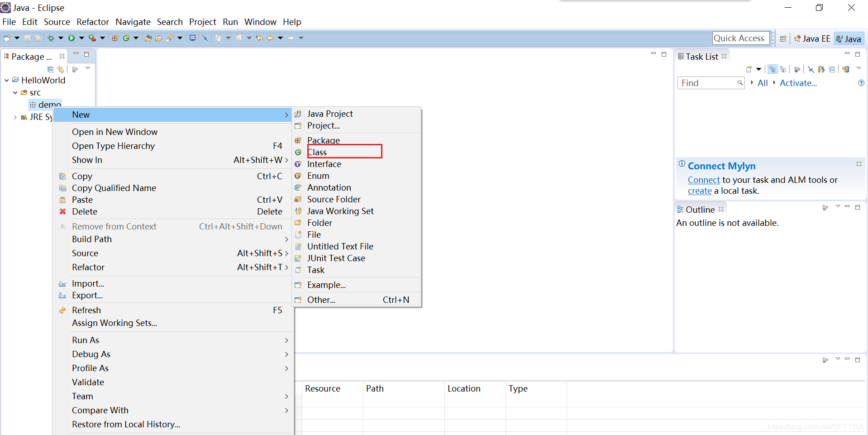Click the New Java Package toolbar icon
The image size is (868, 435).
115,38
